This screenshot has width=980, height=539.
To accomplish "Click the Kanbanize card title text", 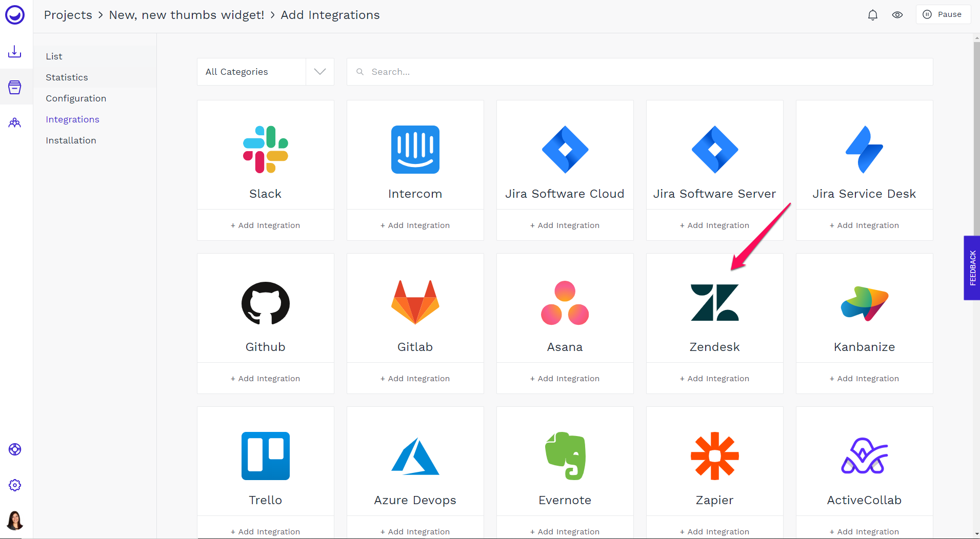I will [x=865, y=347].
